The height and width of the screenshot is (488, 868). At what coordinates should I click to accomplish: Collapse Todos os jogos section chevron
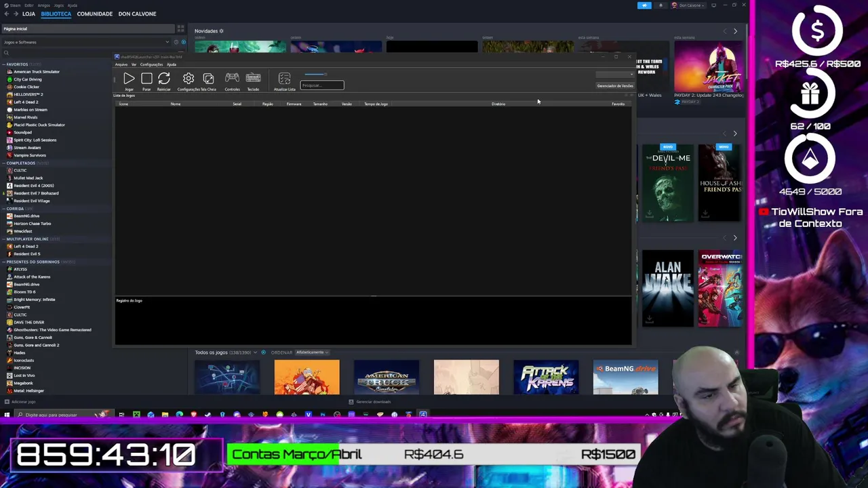[255, 352]
